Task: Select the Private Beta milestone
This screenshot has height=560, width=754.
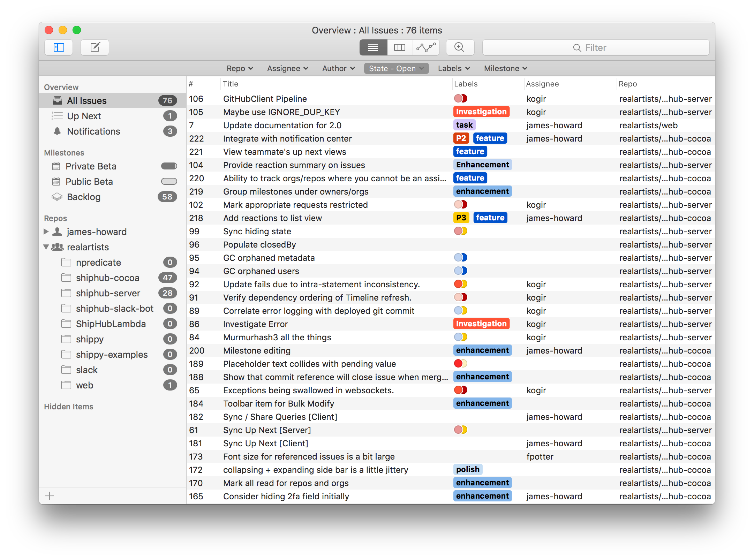Action: 113,166
